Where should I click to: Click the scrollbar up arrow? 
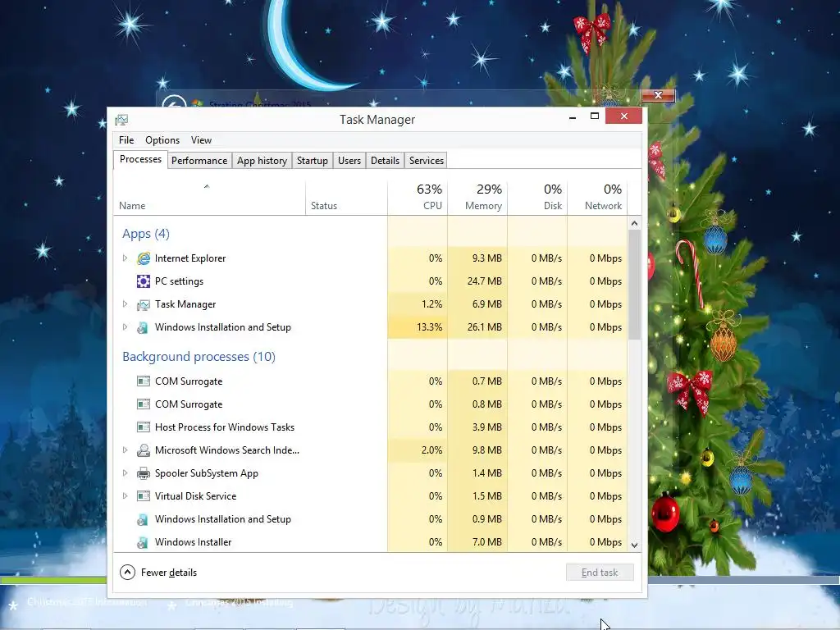(634, 223)
